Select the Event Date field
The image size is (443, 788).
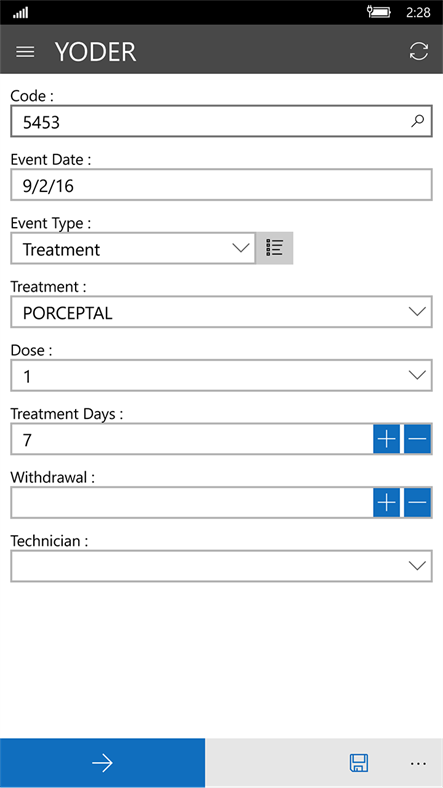(x=222, y=185)
